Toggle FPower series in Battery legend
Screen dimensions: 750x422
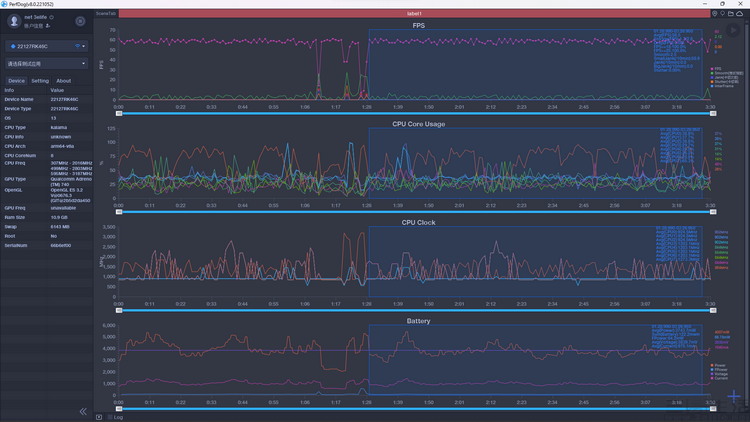(719, 370)
